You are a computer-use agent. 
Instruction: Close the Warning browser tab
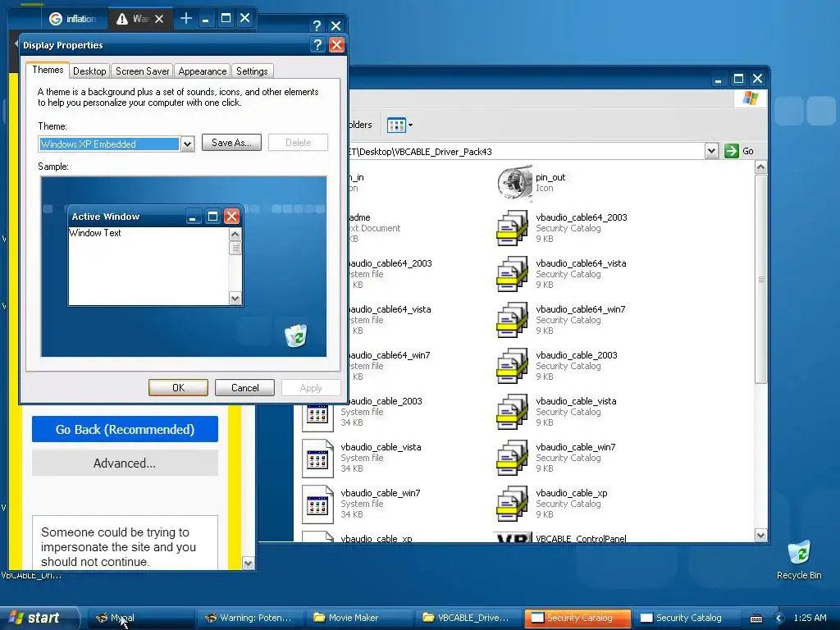[x=159, y=19]
